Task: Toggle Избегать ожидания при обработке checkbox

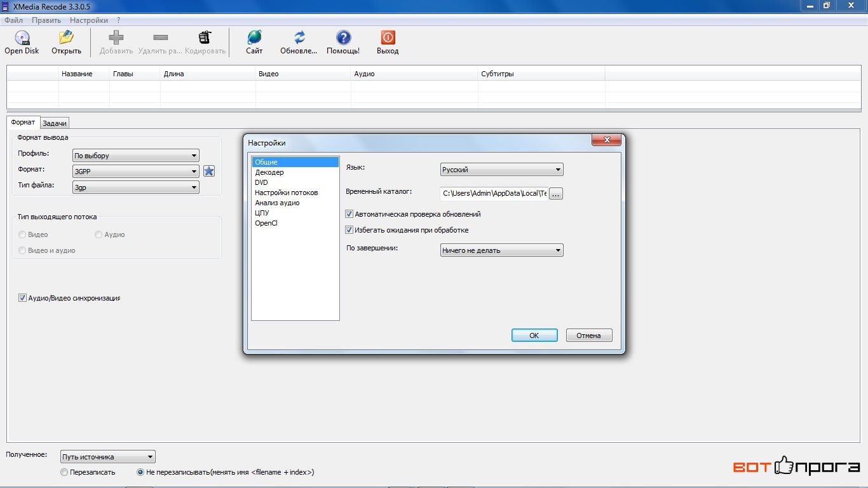Action: coord(349,230)
